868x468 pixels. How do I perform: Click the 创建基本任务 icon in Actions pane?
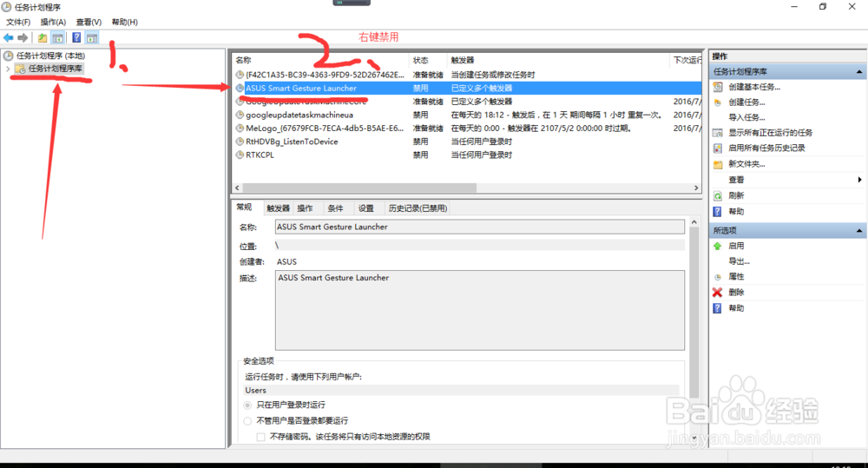(718, 87)
